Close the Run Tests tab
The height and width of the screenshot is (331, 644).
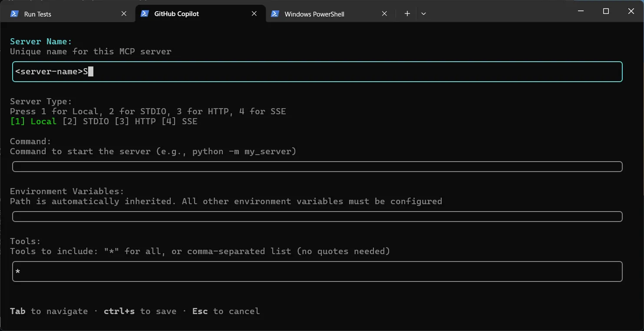coord(124,14)
